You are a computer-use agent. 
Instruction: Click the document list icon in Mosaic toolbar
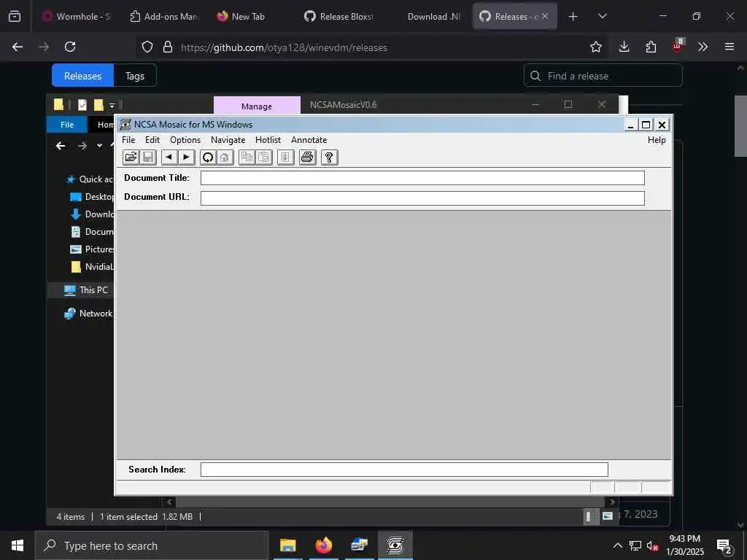click(285, 157)
